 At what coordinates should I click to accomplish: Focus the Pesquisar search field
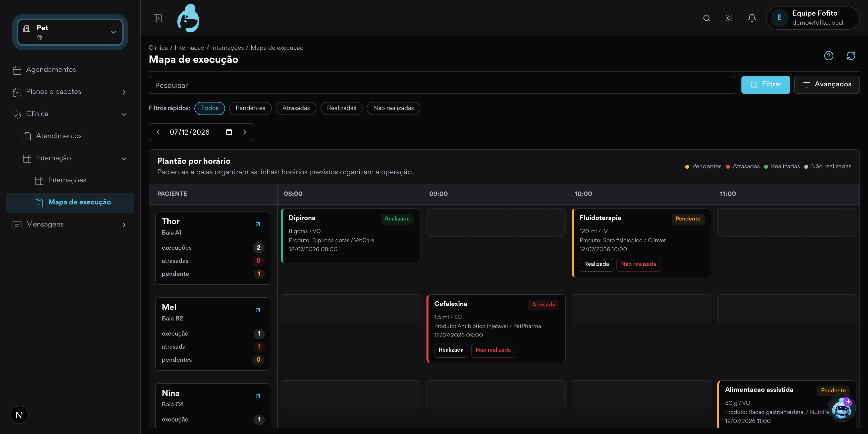(442, 85)
